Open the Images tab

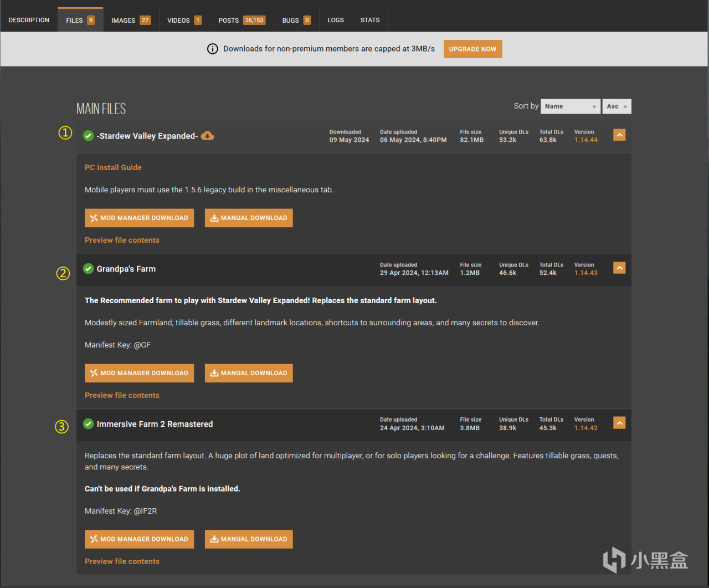[x=131, y=20]
